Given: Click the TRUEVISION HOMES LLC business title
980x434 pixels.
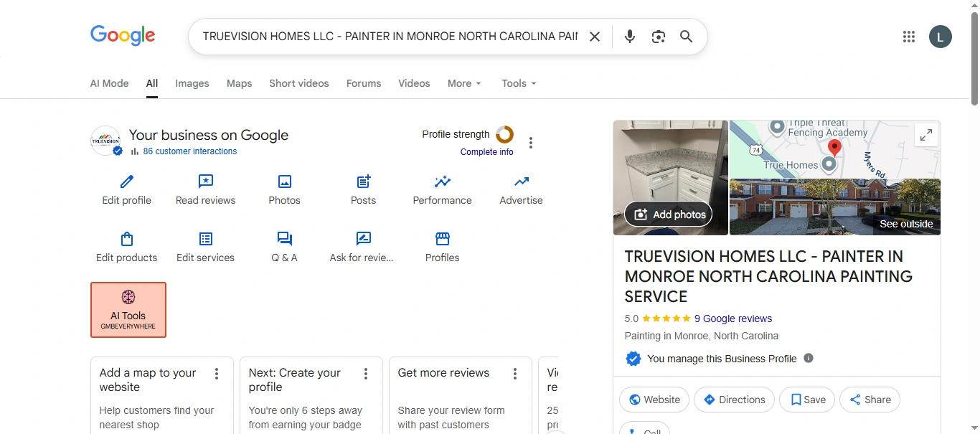Looking at the screenshot, I should (x=768, y=276).
